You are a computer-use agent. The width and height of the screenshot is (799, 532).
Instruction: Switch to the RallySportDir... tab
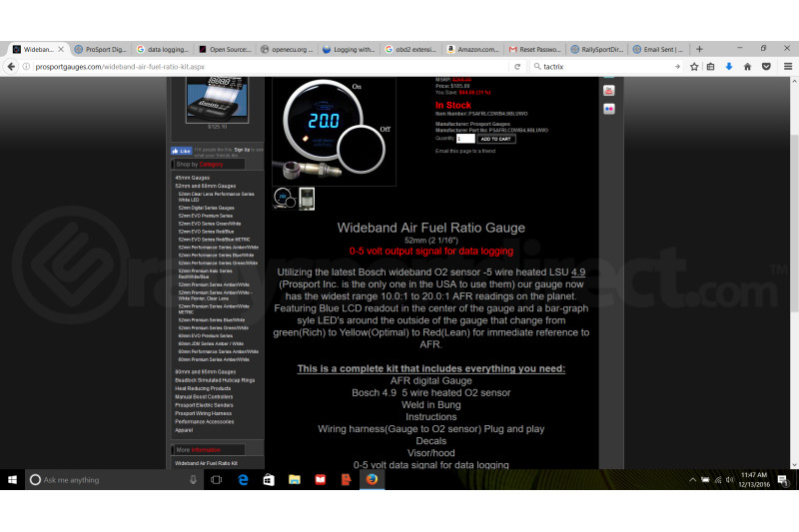pyautogui.click(x=597, y=49)
